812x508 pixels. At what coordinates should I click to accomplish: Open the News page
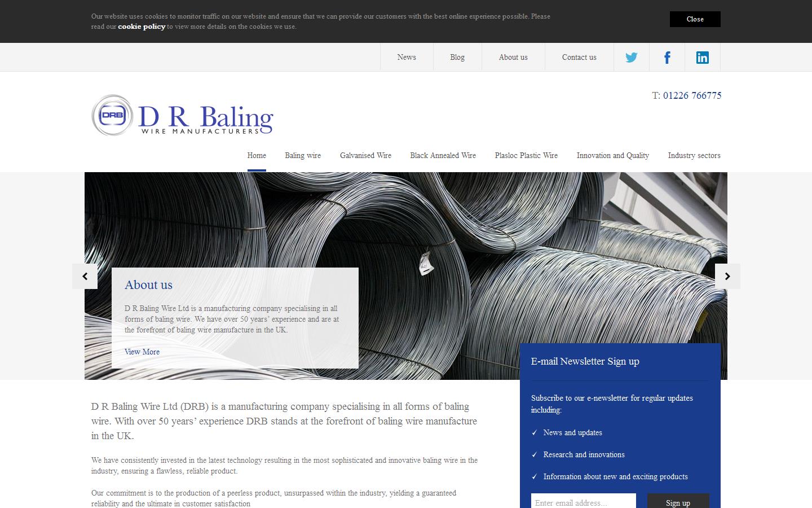pos(407,57)
